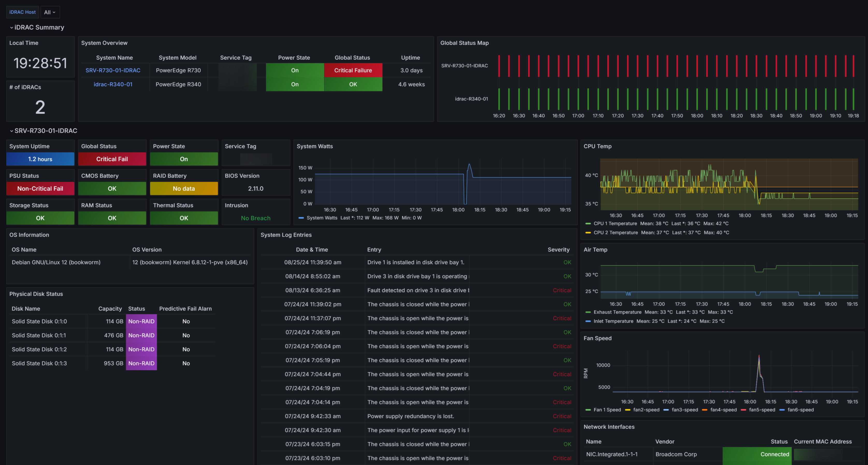Screen dimensions: 868x465
Task: Sort log entries by Date & Time header
Action: (x=312, y=250)
